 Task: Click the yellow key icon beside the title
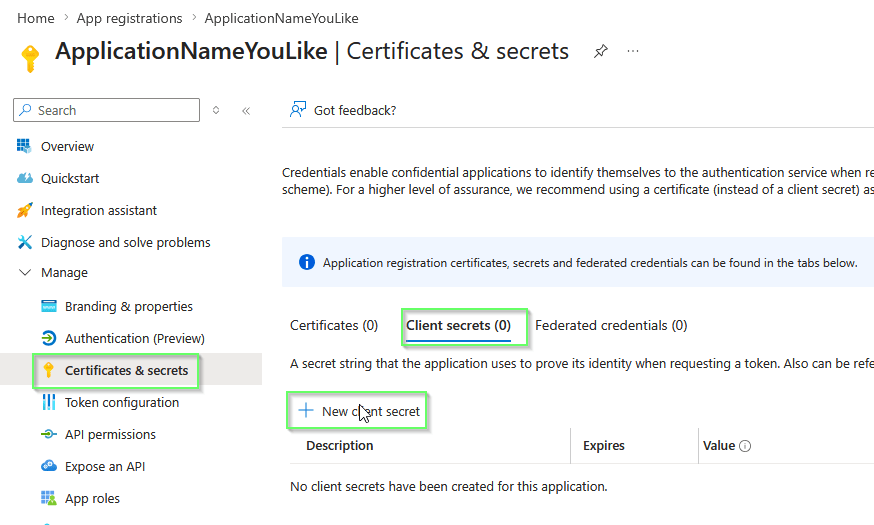point(30,58)
